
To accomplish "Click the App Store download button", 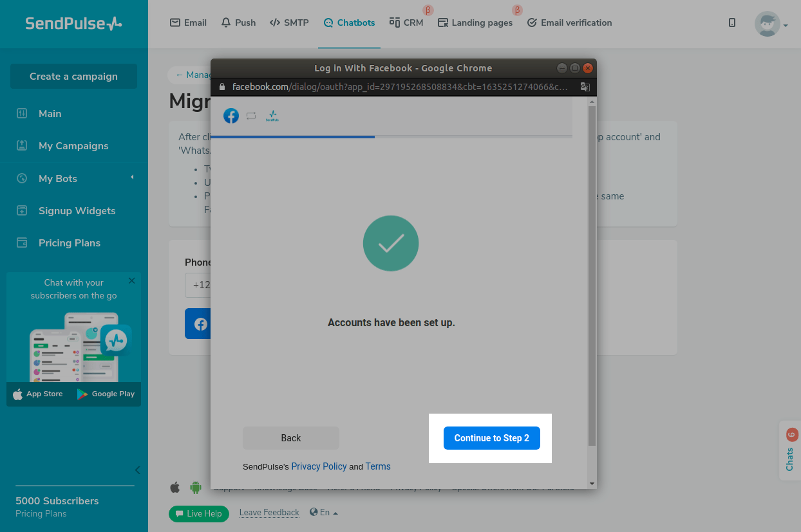I will coord(38,394).
